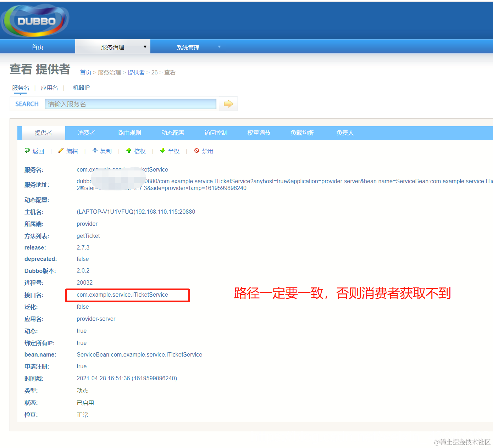Switch to the 提供者 tab
The height and width of the screenshot is (448, 493).
44,133
